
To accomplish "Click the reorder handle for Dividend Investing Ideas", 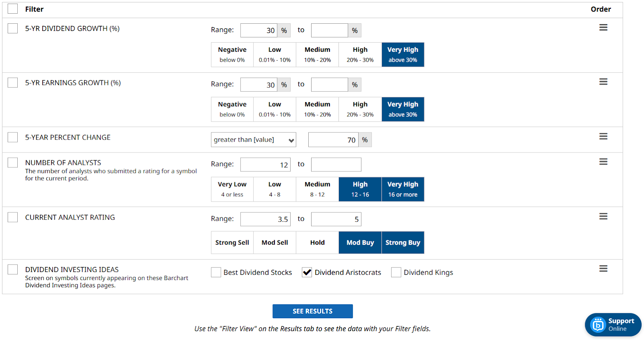I will coord(603,269).
